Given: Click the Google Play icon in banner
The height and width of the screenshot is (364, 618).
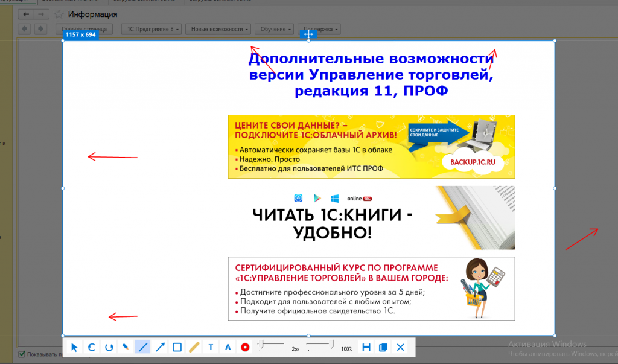Looking at the screenshot, I should point(317,199).
